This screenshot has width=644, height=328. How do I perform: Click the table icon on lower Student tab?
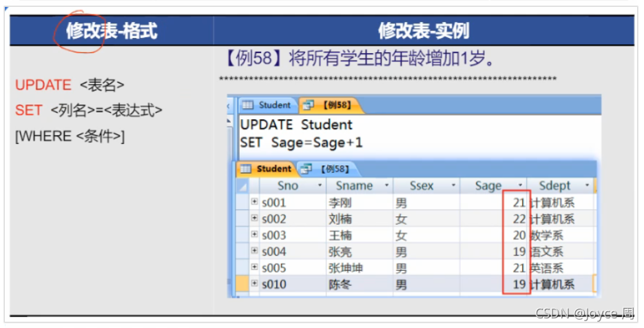[246, 169]
